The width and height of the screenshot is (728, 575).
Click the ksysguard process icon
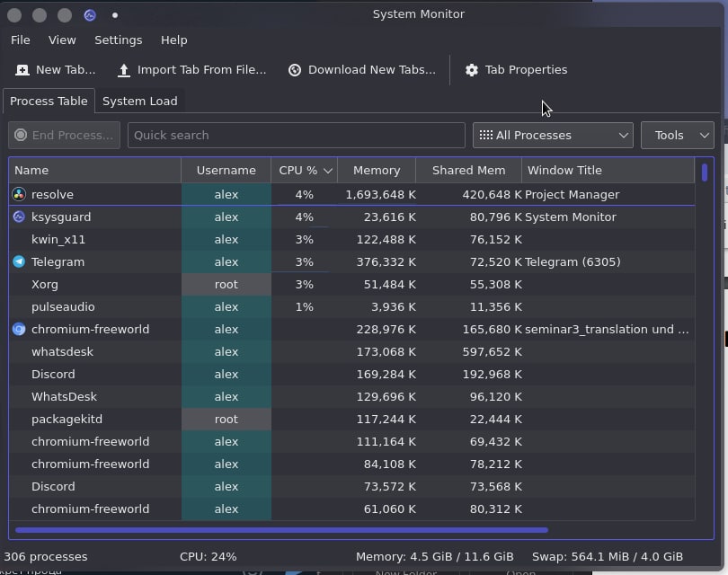coord(19,217)
